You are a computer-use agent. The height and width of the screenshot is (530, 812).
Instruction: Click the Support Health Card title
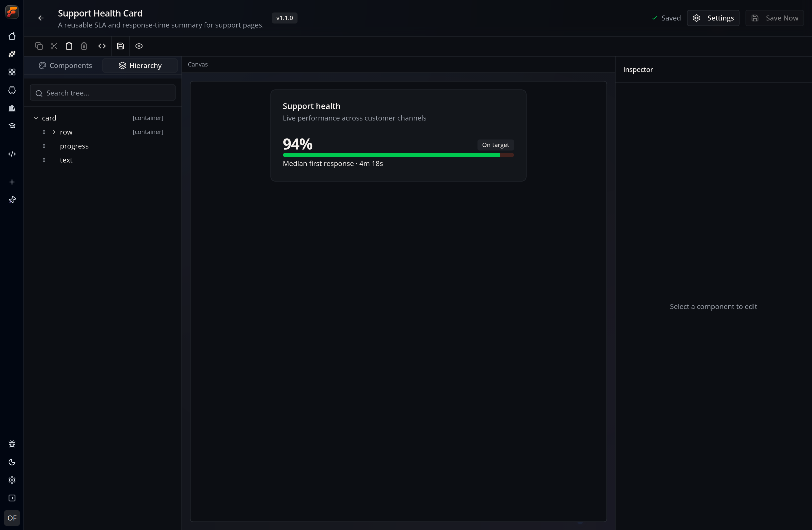pyautogui.click(x=100, y=13)
